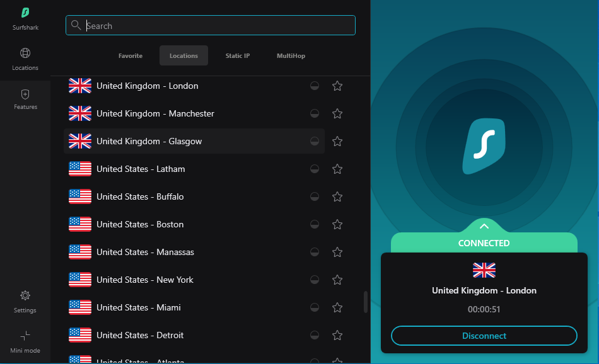This screenshot has height=364, width=599.
Task: Favorite United States - Boston star
Action: [337, 224]
